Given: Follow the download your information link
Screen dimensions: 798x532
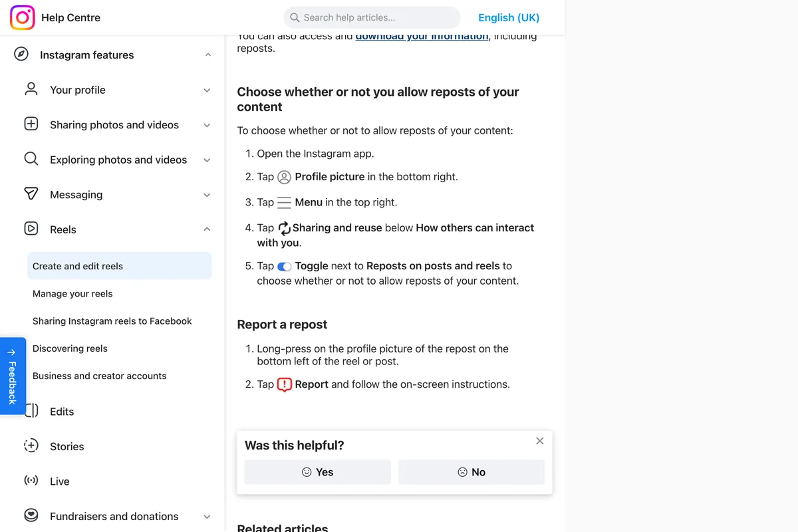Looking at the screenshot, I should click(422, 37).
